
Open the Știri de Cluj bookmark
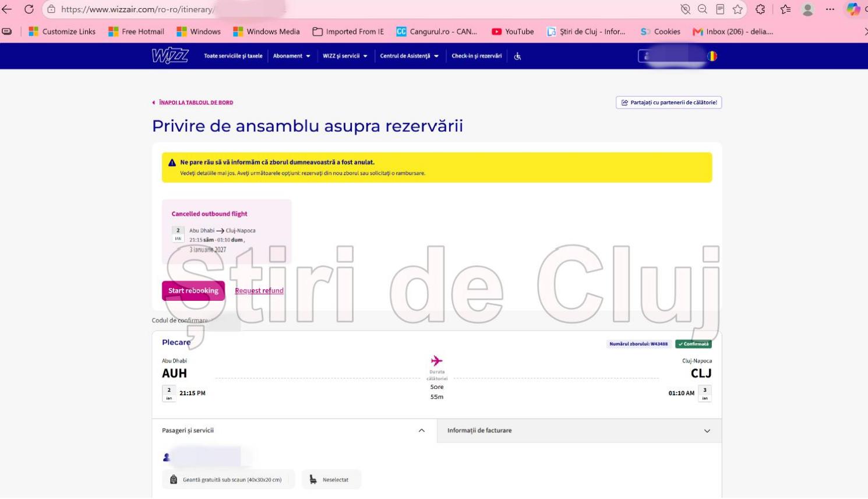[586, 31]
